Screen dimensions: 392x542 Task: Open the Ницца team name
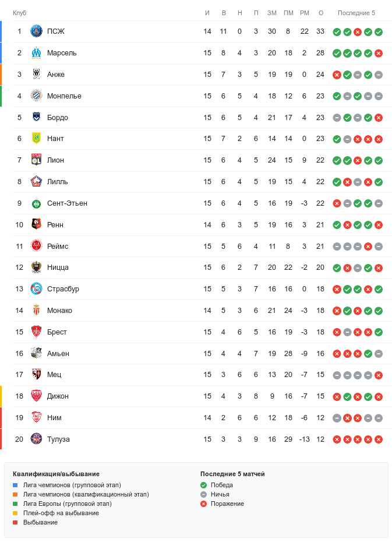(58, 268)
